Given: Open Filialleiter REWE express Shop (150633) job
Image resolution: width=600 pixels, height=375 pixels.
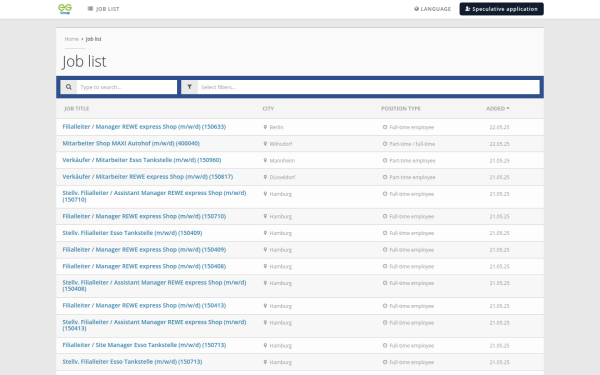Looking at the screenshot, I should 144,127.
